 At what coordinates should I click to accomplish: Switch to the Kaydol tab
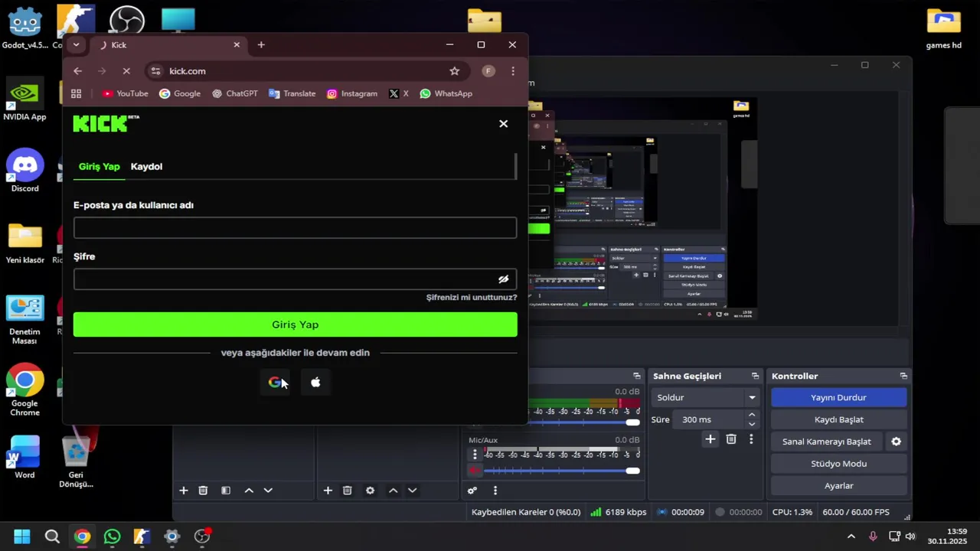pos(146,166)
